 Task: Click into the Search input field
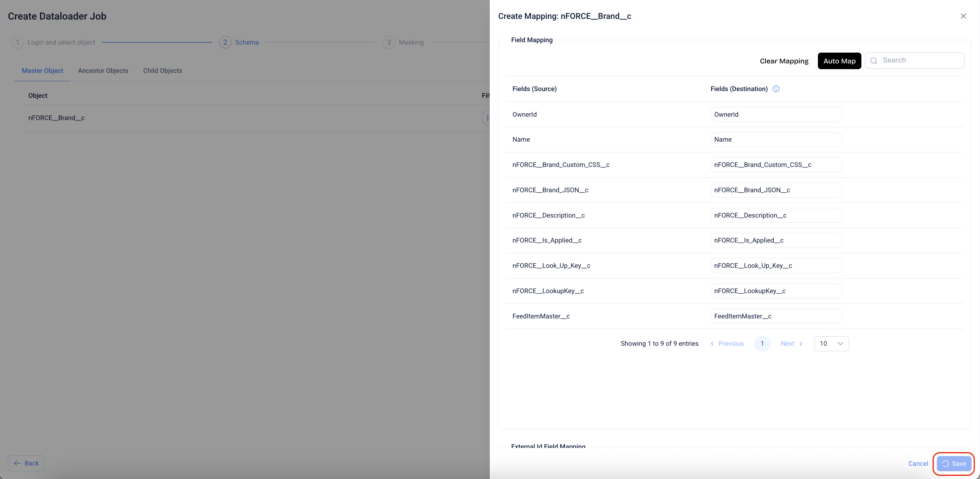coord(921,60)
